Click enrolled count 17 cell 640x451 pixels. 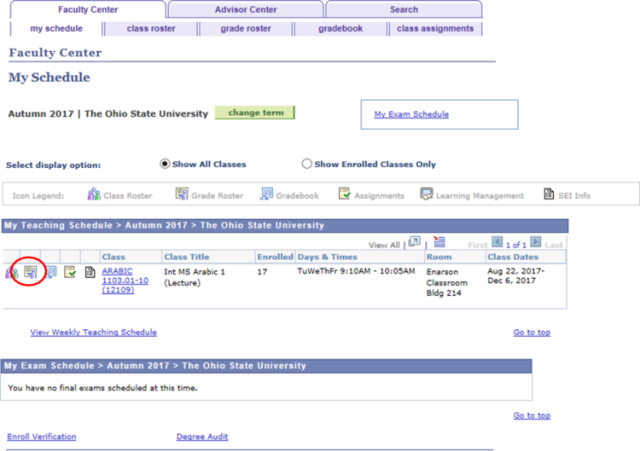pyautogui.click(x=262, y=272)
